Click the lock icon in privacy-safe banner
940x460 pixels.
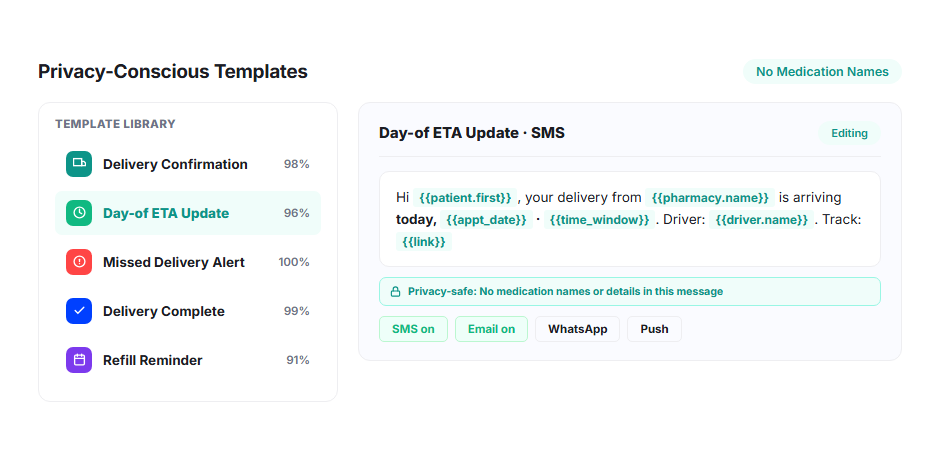[x=396, y=292]
